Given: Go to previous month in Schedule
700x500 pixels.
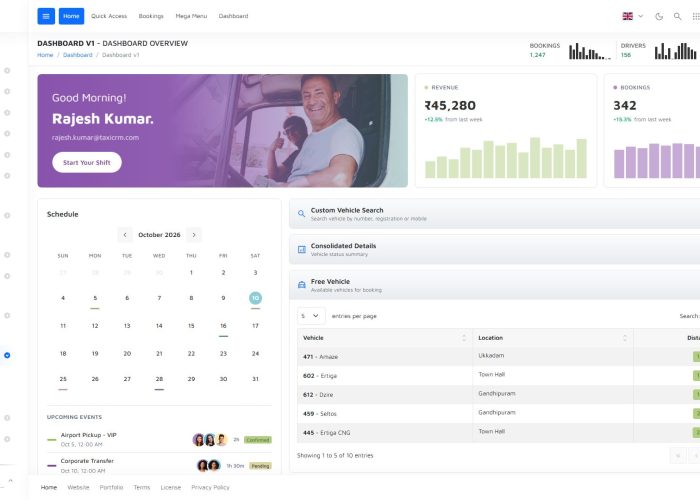Looking at the screenshot, I should (125, 235).
